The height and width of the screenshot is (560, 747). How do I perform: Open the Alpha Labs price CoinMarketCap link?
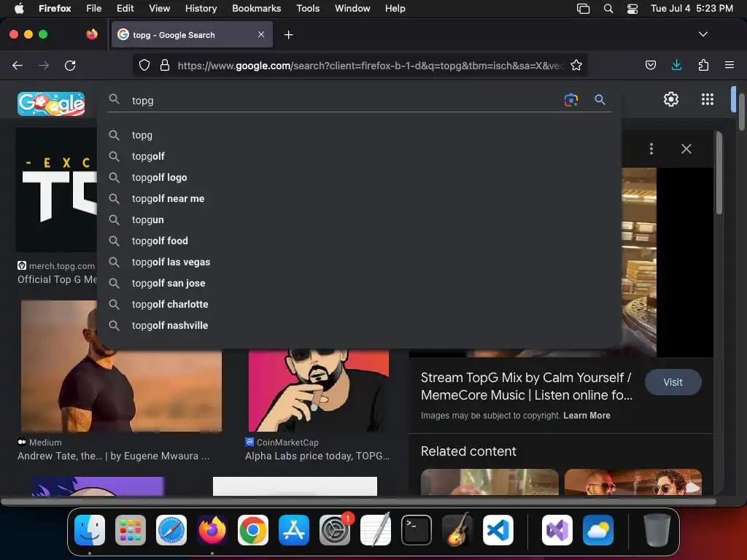tap(317, 456)
